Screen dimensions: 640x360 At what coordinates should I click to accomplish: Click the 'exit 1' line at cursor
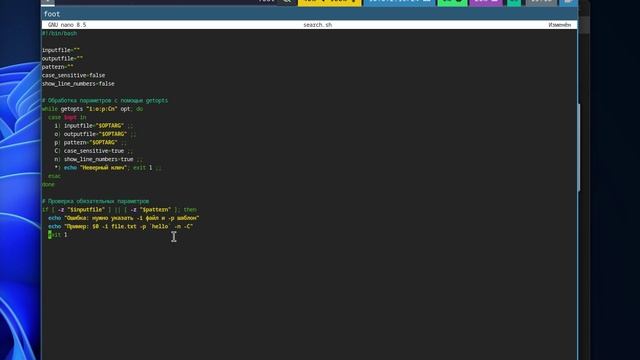[x=58, y=235]
